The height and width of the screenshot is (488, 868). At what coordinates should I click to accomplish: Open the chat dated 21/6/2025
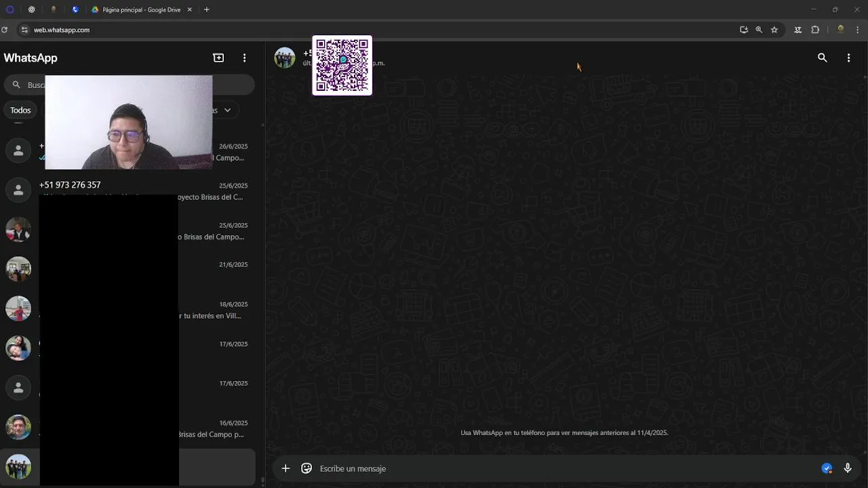tap(127, 270)
